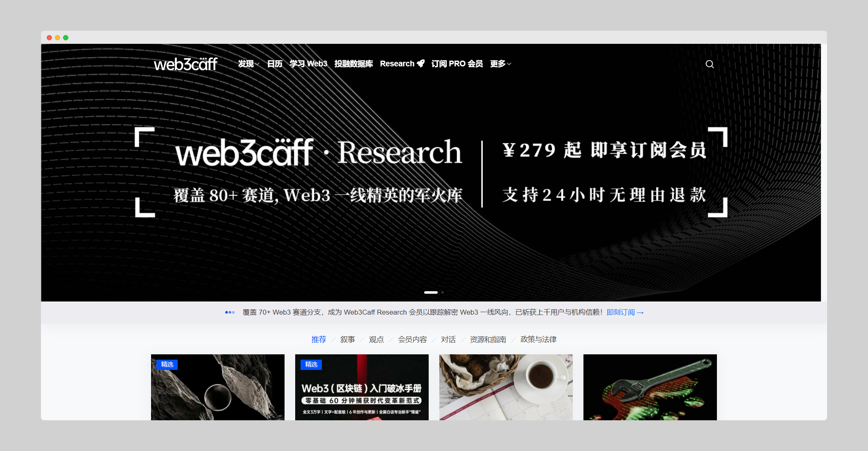868x451 pixels.
Task: Open the rock and sphere article thumbnail
Action: click(218, 387)
